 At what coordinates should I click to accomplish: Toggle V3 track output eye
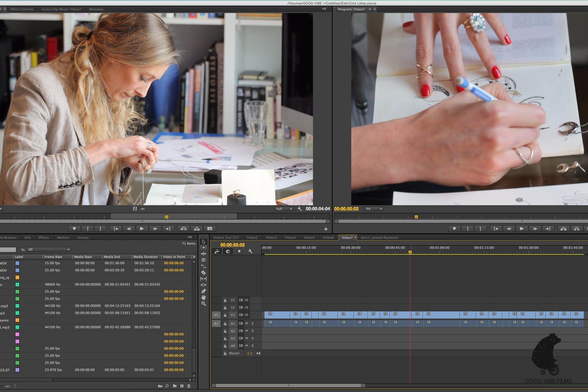[x=246, y=300]
